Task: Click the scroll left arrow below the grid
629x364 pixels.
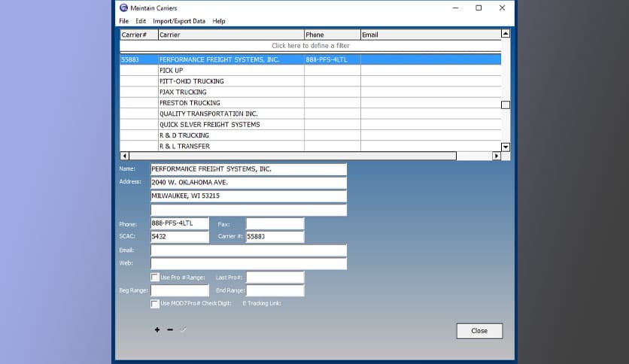Action: pyautogui.click(x=124, y=156)
